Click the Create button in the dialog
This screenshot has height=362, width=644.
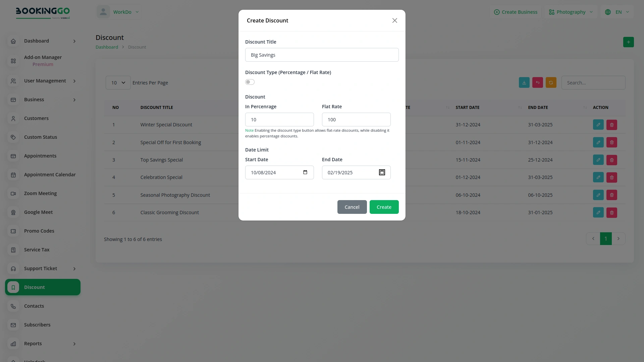pyautogui.click(x=384, y=207)
